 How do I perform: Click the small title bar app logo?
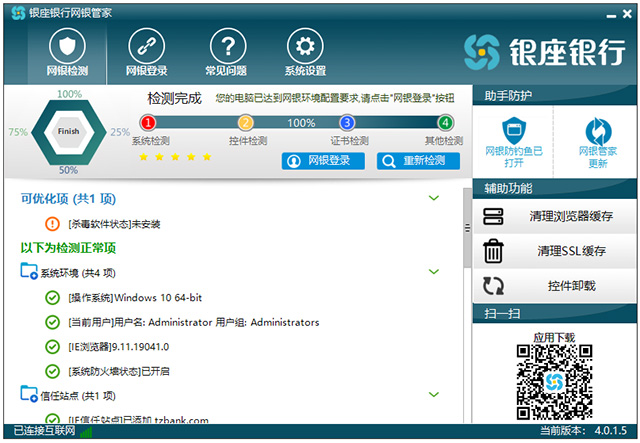(18, 13)
